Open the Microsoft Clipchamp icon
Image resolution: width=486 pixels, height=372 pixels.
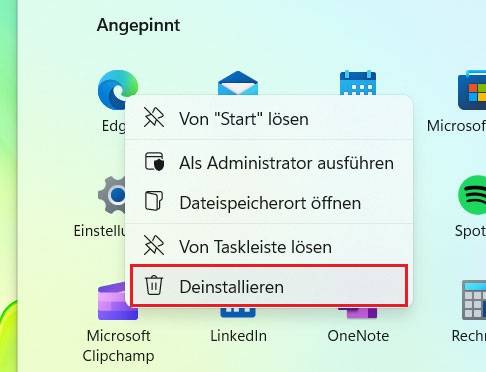tap(113, 301)
